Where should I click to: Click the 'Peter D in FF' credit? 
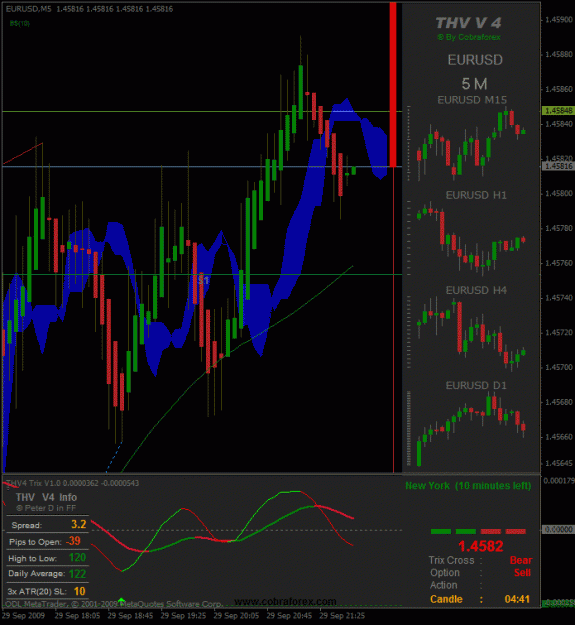pyautogui.click(x=46, y=508)
